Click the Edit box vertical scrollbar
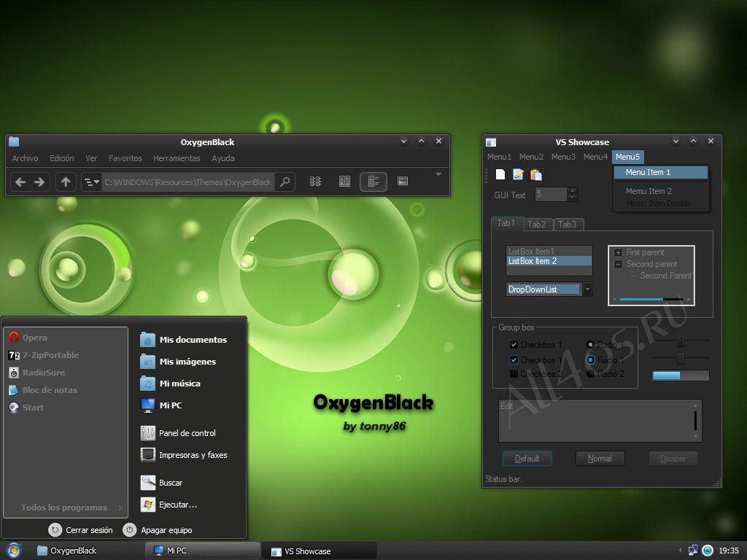The height and width of the screenshot is (560, 747). click(695, 421)
